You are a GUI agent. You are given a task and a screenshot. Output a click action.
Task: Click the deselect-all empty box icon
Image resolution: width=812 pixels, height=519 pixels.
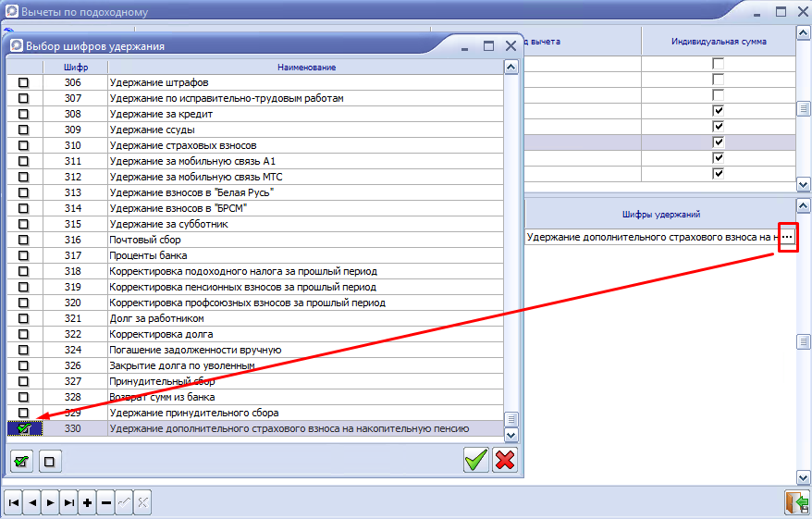tap(50, 461)
